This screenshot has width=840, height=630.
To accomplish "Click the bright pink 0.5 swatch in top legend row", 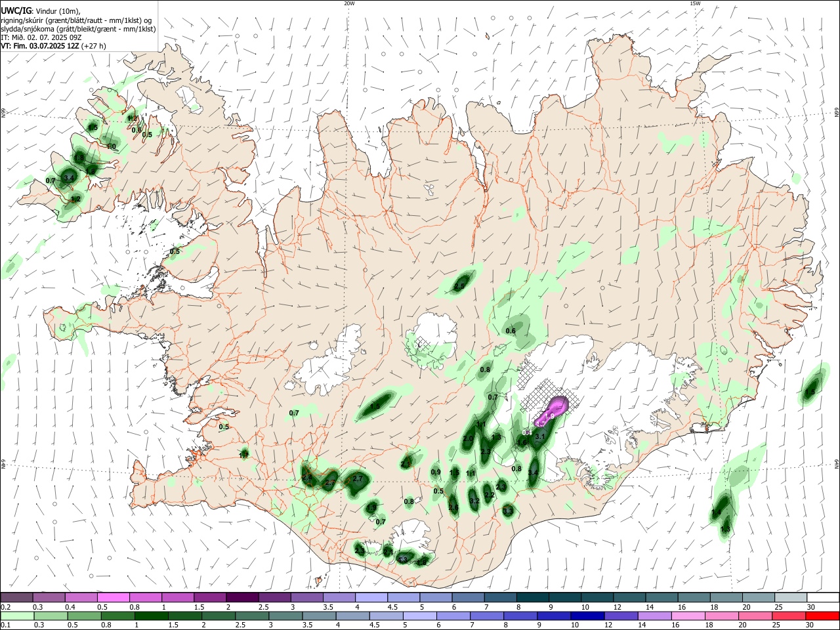I will coord(113,597).
